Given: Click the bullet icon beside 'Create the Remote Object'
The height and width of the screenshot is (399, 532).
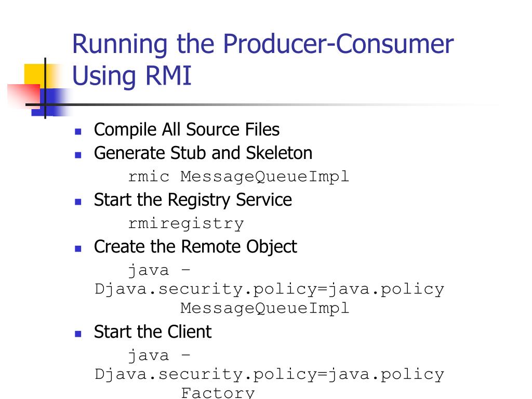Looking at the screenshot, I should 78,249.
